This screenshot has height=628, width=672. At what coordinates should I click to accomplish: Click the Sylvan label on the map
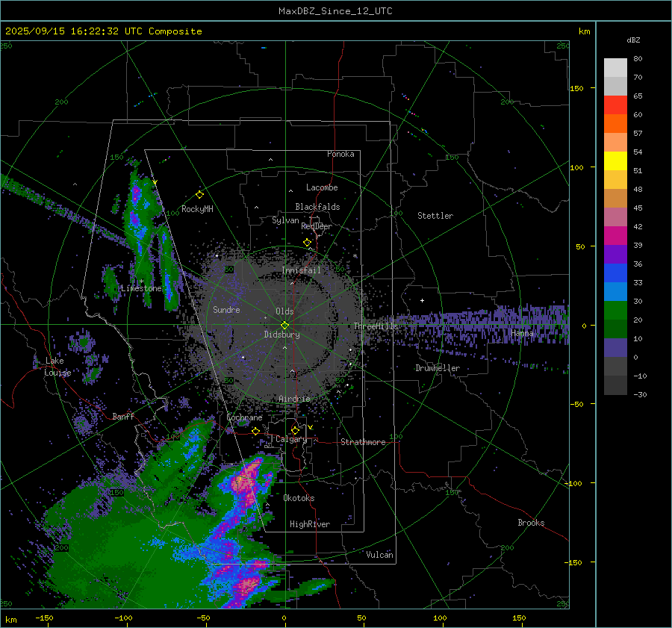click(285, 220)
